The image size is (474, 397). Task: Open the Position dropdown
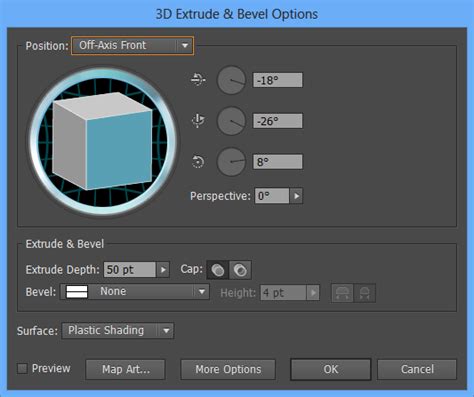point(132,45)
